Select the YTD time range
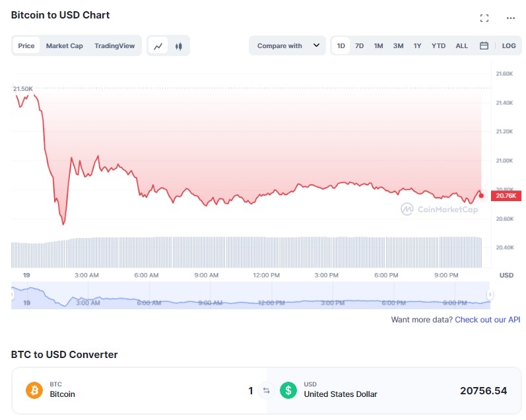The image size is (526, 420). [438, 46]
